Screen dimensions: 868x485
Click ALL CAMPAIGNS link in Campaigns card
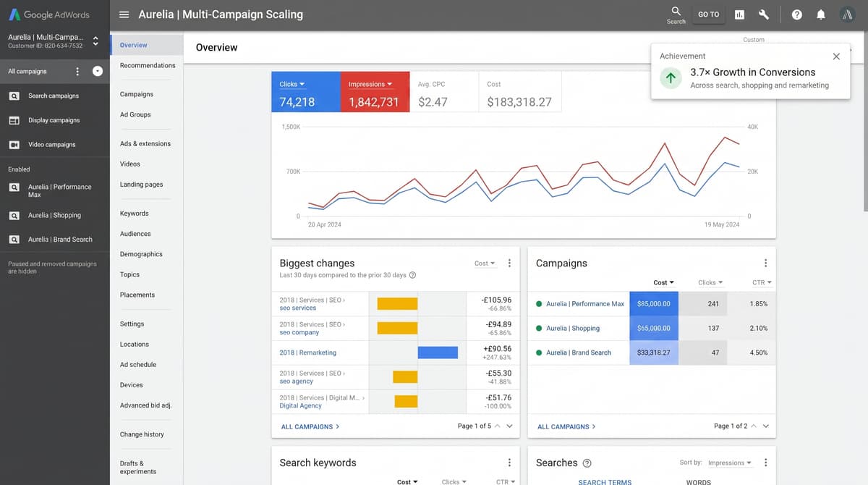[x=566, y=427]
